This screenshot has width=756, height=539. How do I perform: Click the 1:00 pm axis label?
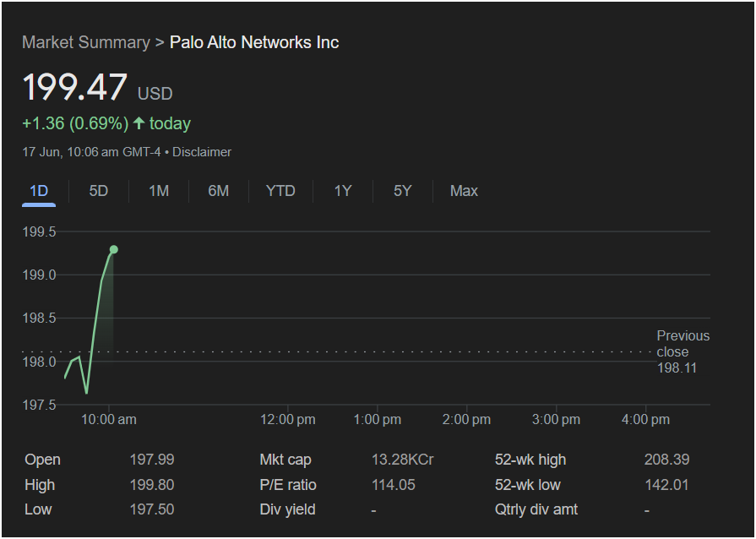pyautogui.click(x=378, y=419)
